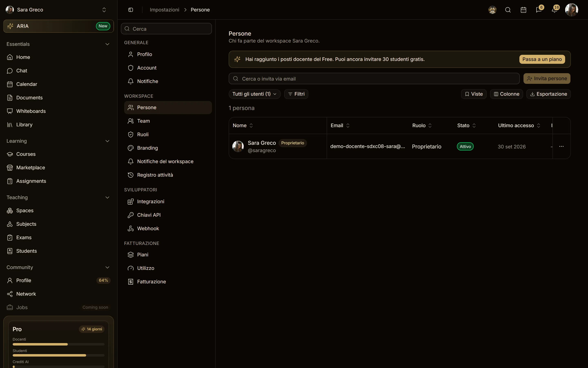Click Cerca o invita via email field
588x368 pixels.
pos(374,79)
